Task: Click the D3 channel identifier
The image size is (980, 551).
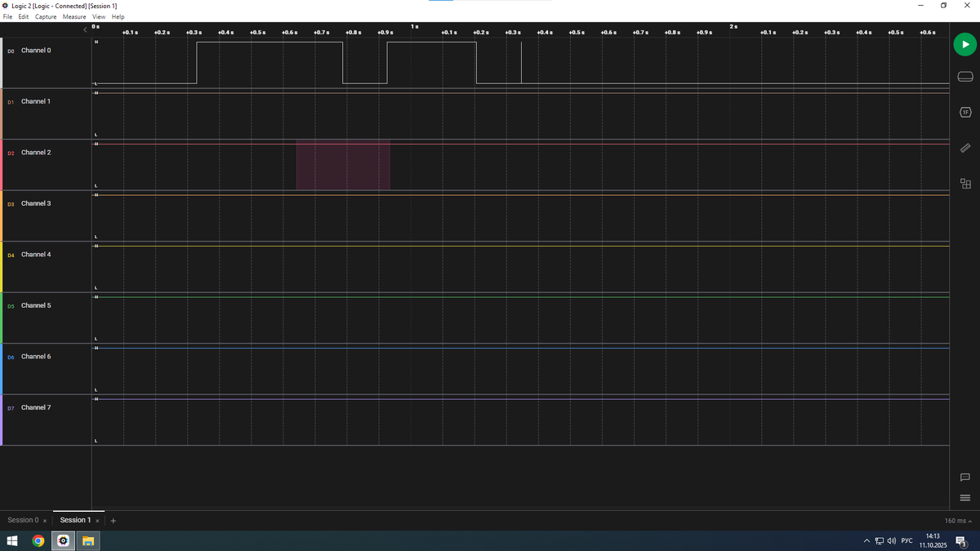Action: pyautogui.click(x=11, y=204)
